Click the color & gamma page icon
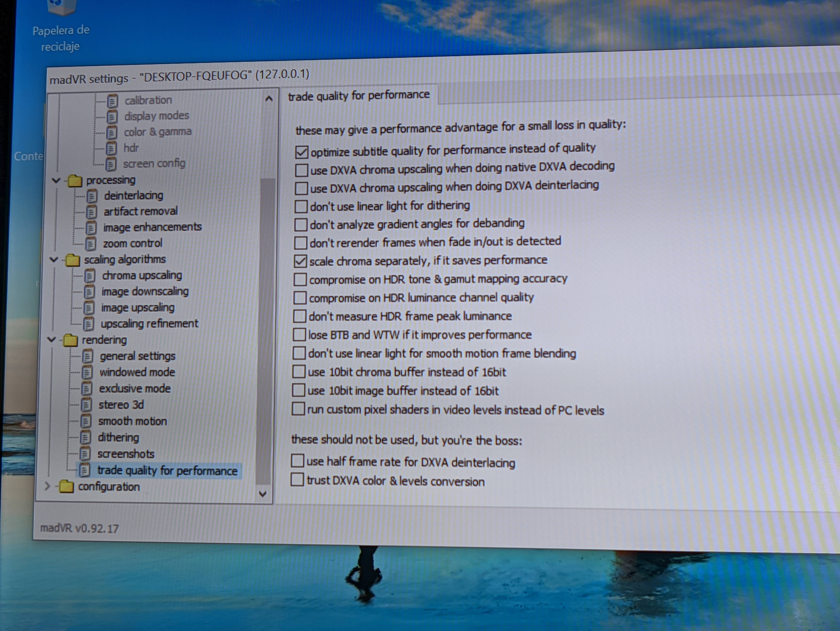840x631 pixels. (112, 133)
